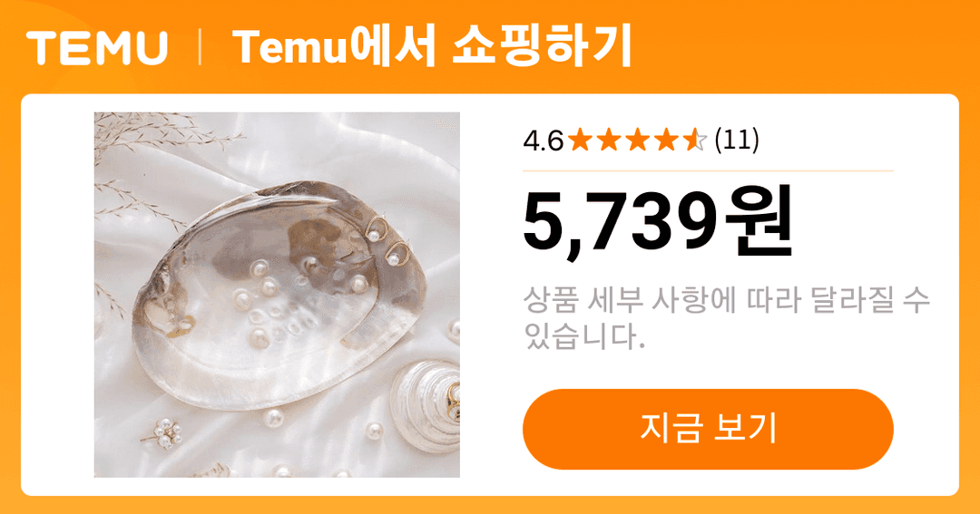Select the third rating star
Screen dimensions: 980x514
[x=638, y=140]
